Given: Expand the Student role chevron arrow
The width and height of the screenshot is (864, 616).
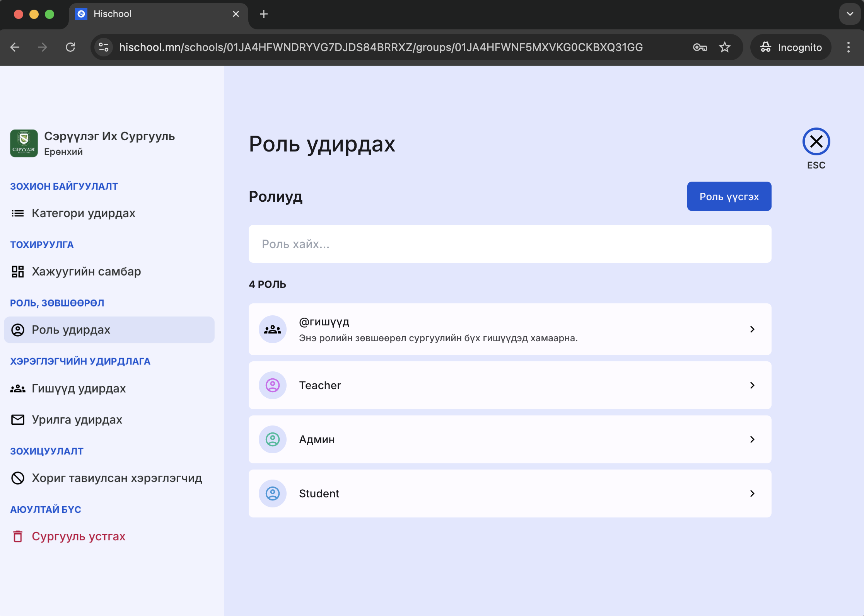Looking at the screenshot, I should (752, 493).
